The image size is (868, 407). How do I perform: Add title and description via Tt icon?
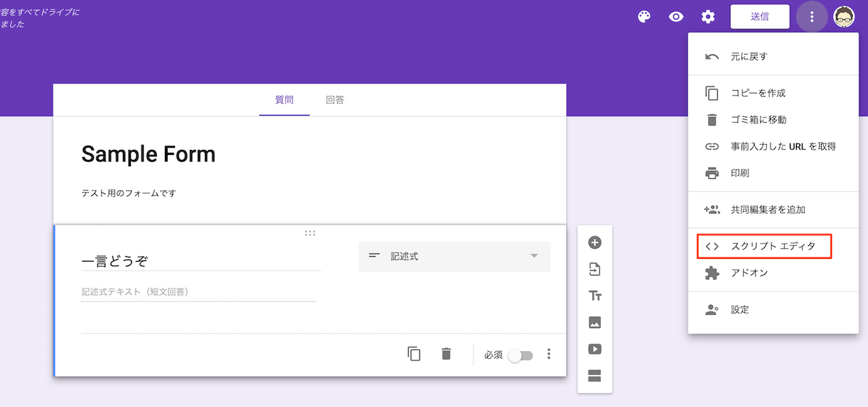pos(594,296)
